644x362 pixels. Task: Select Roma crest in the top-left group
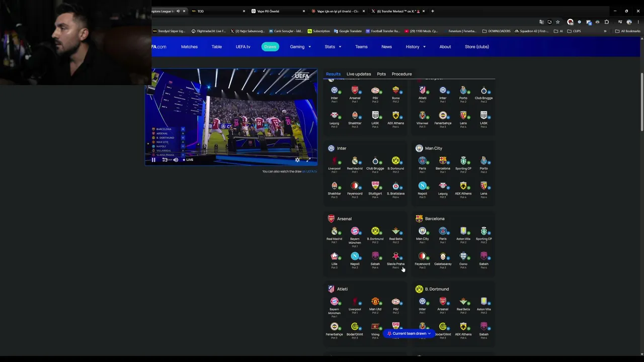395,90
